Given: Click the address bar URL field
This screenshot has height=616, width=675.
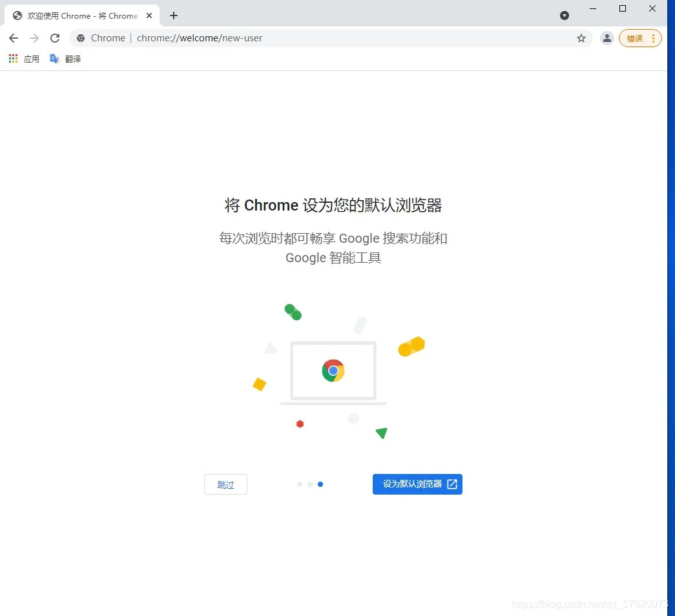Looking at the screenshot, I should pos(353,38).
